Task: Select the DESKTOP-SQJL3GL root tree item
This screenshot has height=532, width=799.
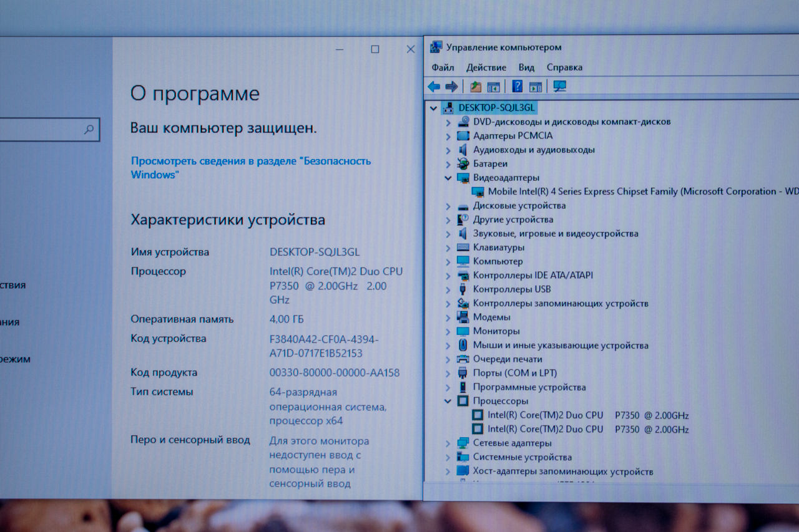Action: coord(497,107)
